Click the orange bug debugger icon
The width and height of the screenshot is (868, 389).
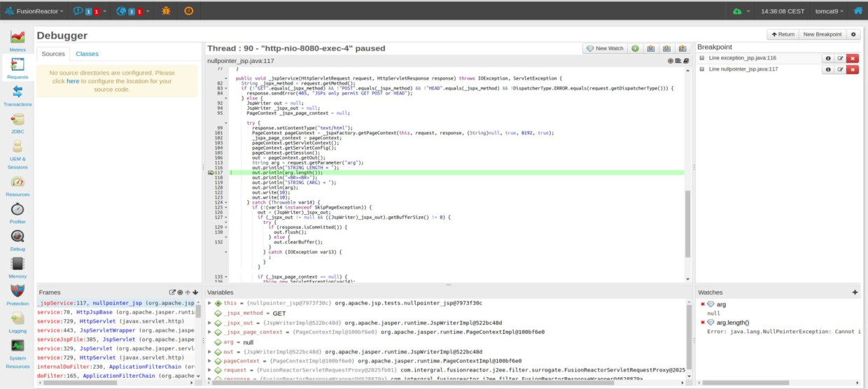[x=165, y=11]
